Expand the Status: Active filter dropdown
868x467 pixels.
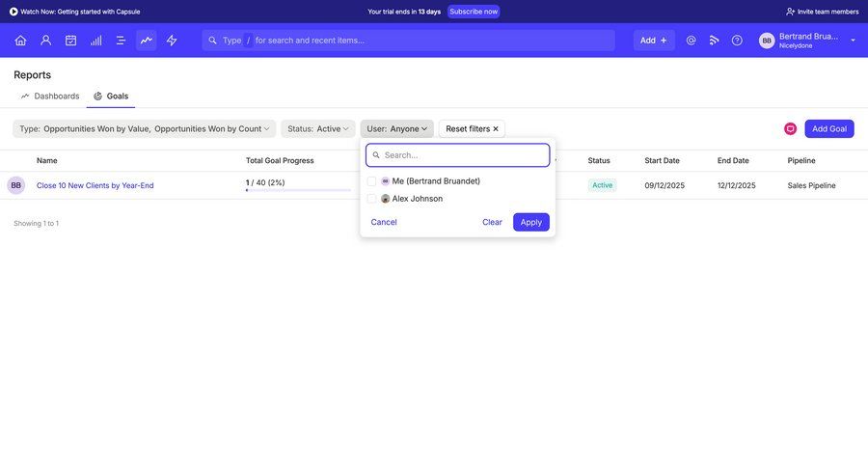click(318, 129)
